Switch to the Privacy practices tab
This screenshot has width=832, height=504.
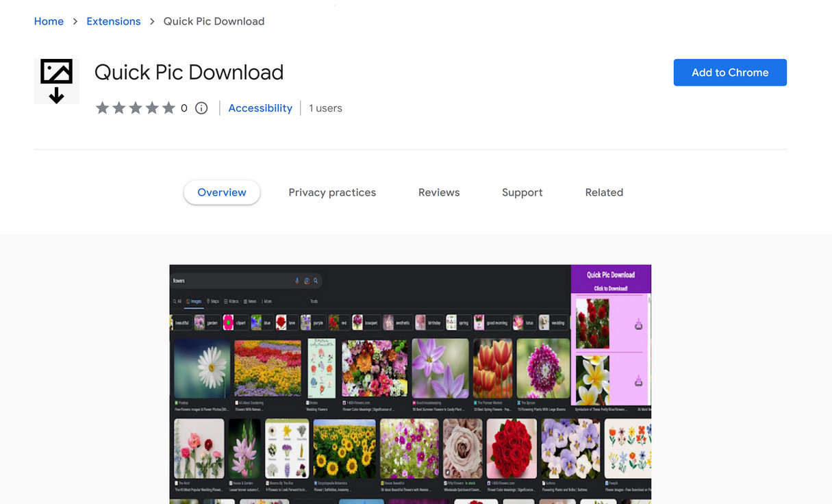(332, 192)
